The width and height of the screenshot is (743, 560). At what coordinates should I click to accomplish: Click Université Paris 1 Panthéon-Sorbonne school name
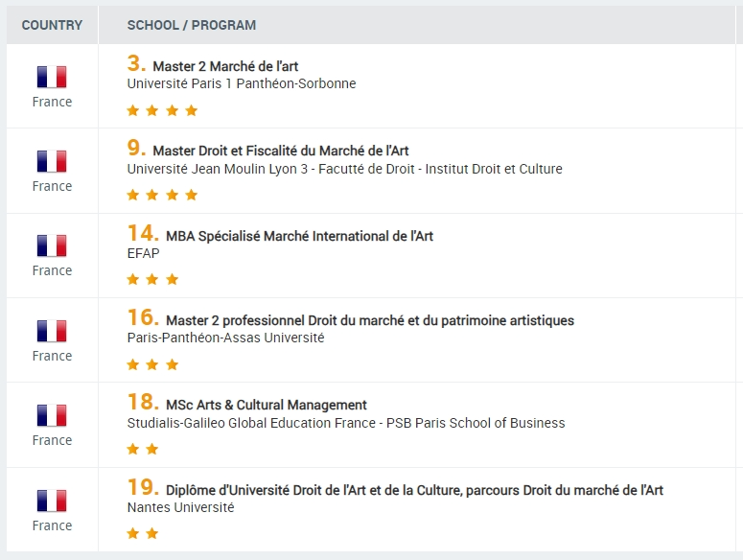point(241,83)
